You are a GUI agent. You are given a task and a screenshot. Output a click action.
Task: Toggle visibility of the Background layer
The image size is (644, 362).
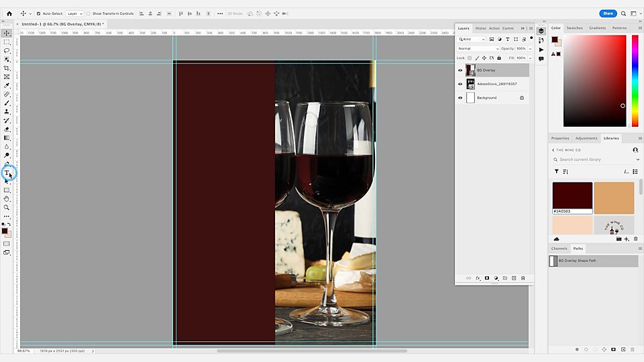tap(460, 98)
